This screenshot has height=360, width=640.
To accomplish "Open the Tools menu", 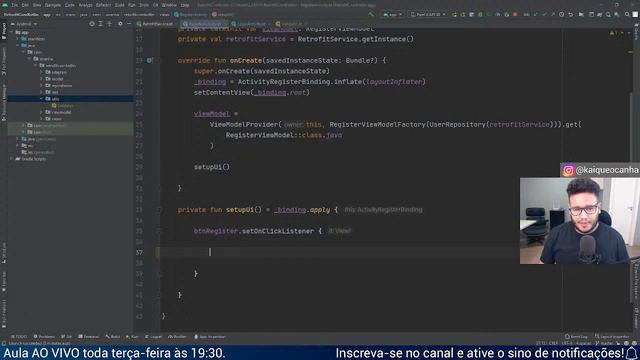I will point(144,5).
